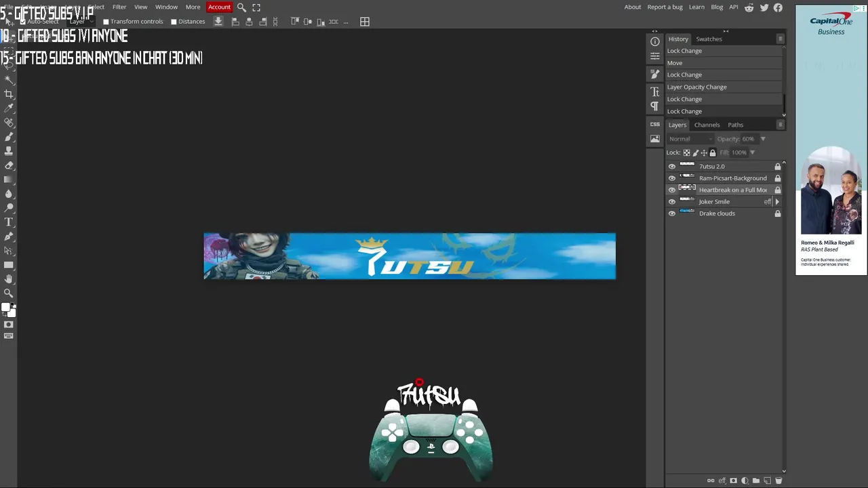Open the Normal blend mode dropdown
The image size is (868, 488).
[690, 139]
